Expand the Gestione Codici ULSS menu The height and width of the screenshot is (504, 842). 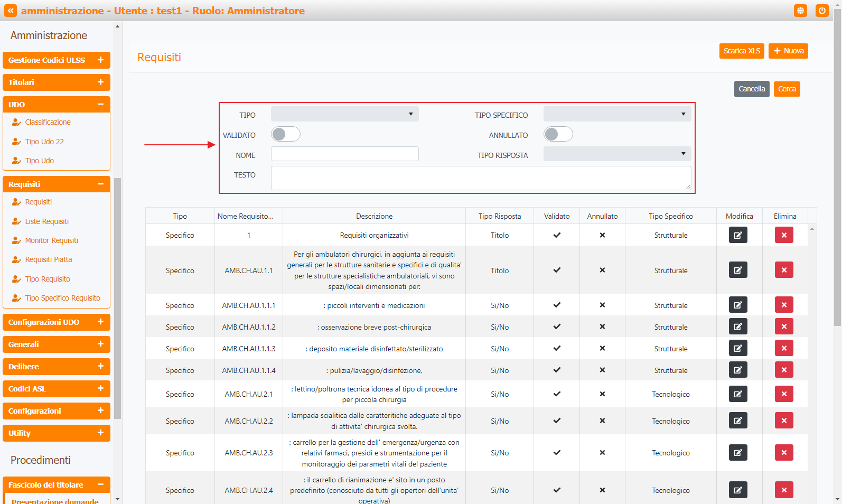point(56,60)
